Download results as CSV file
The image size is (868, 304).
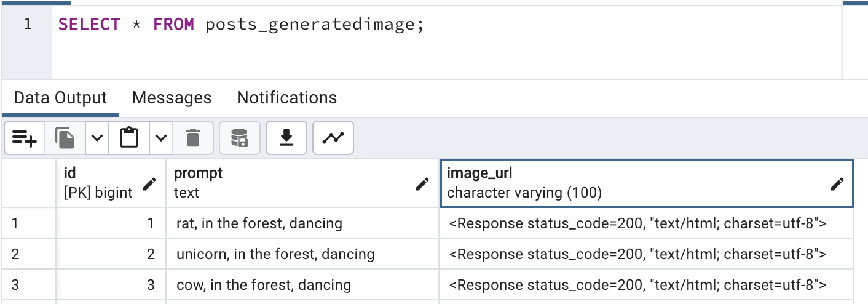[286, 138]
